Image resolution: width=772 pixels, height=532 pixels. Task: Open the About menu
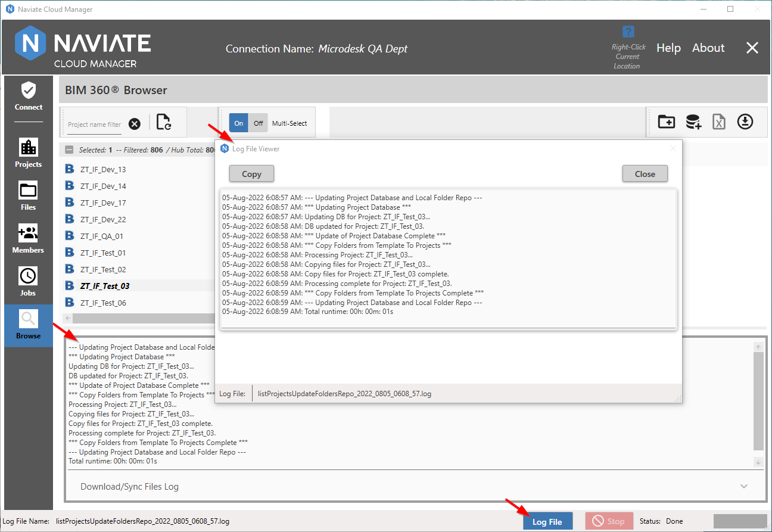[708, 48]
